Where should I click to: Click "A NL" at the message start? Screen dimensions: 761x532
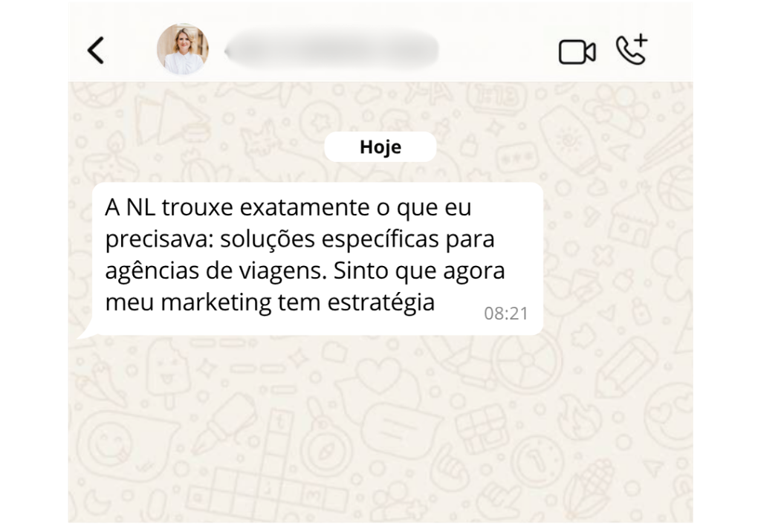pyautogui.click(x=130, y=207)
